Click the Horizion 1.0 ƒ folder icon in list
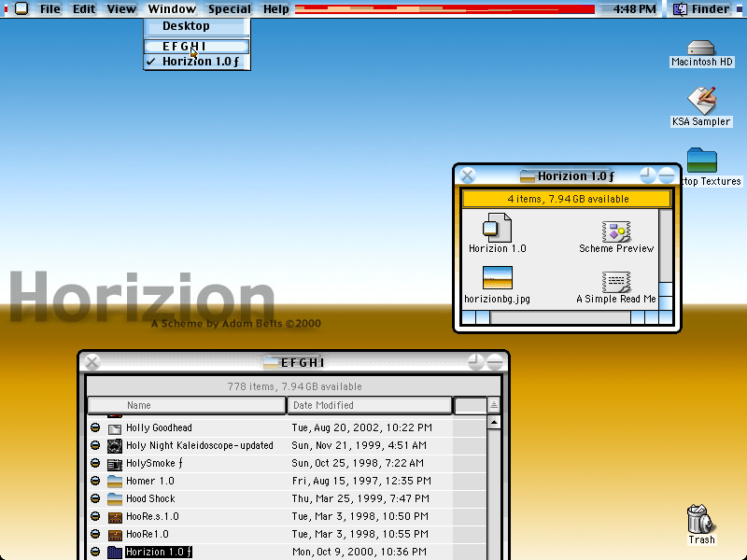 pyautogui.click(x=114, y=552)
